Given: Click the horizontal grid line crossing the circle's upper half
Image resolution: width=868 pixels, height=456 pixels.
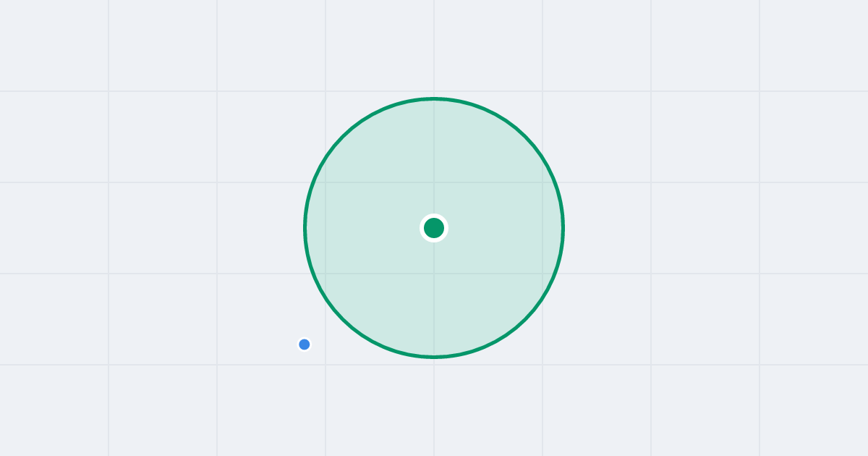Looking at the screenshot, I should point(492,182).
